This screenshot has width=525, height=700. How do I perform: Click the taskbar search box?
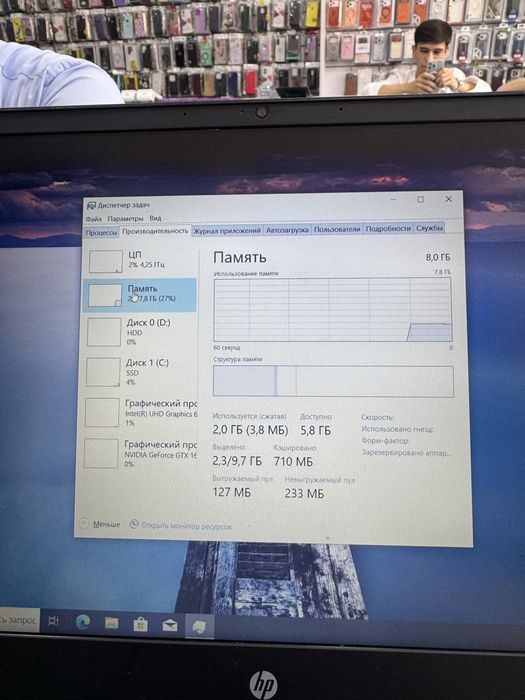click(x=19, y=620)
